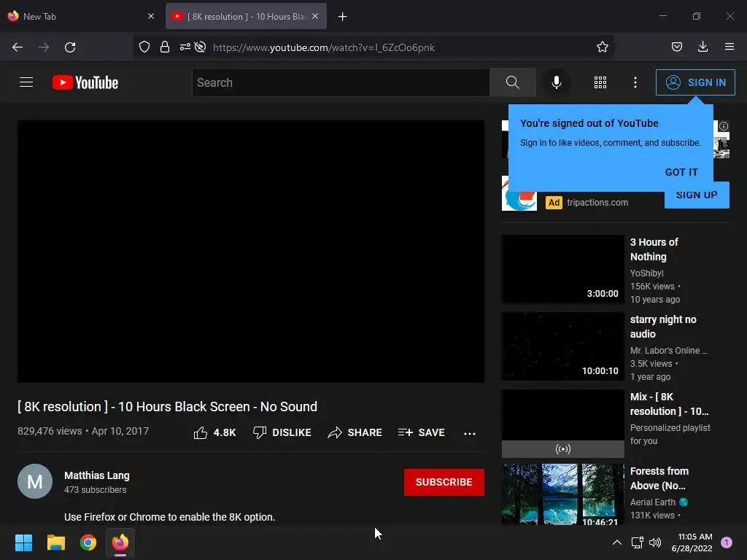Search with your voice microphone

557,82
